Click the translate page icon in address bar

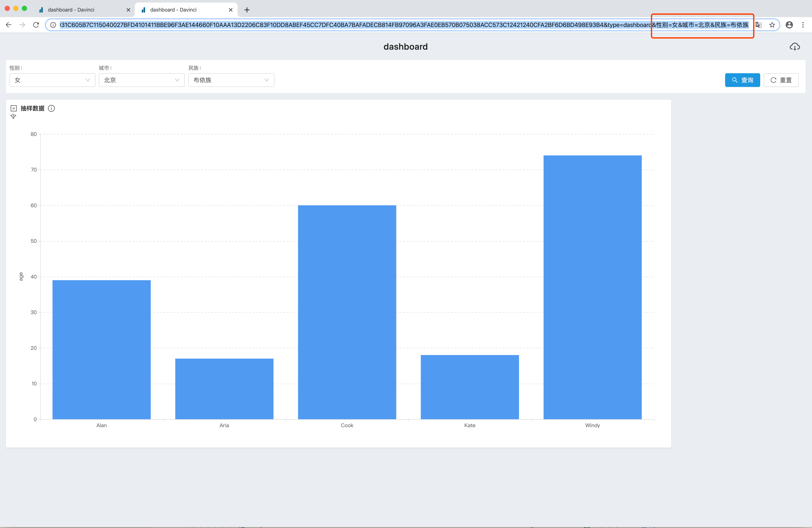(x=758, y=25)
